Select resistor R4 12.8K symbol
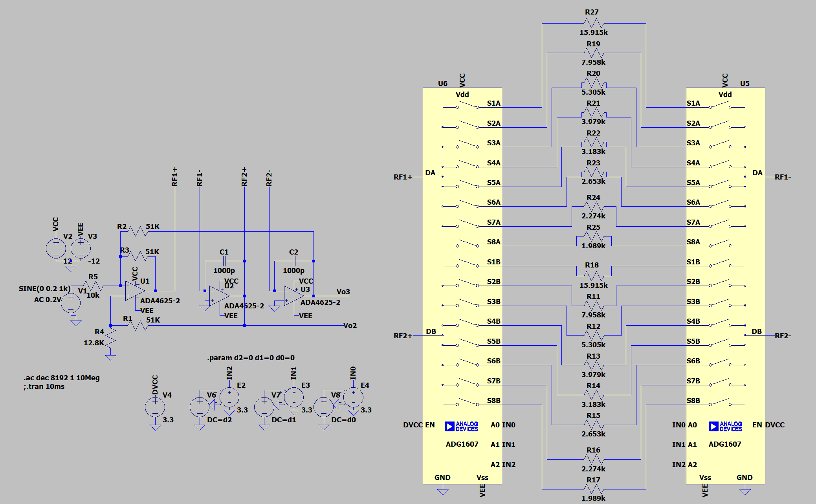The width and height of the screenshot is (816, 504). pyautogui.click(x=111, y=337)
